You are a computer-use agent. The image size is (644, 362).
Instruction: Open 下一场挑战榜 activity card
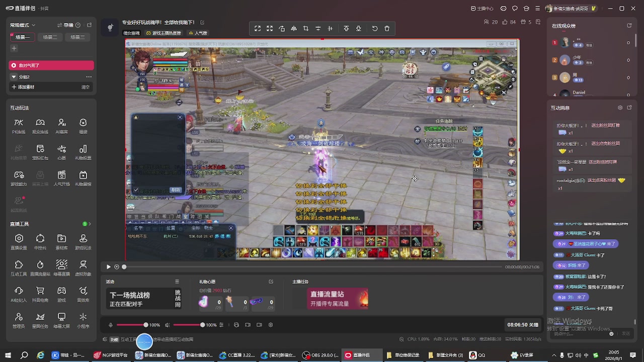[143, 299]
